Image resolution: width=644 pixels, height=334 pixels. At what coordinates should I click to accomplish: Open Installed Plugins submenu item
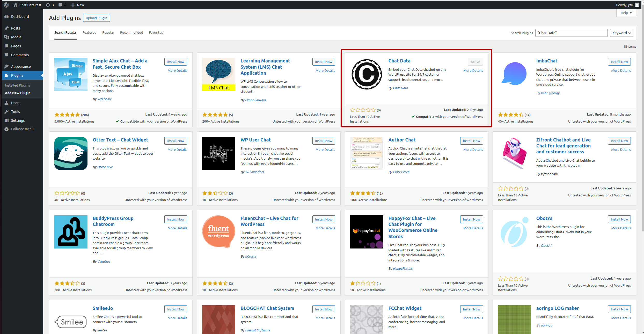17,85
